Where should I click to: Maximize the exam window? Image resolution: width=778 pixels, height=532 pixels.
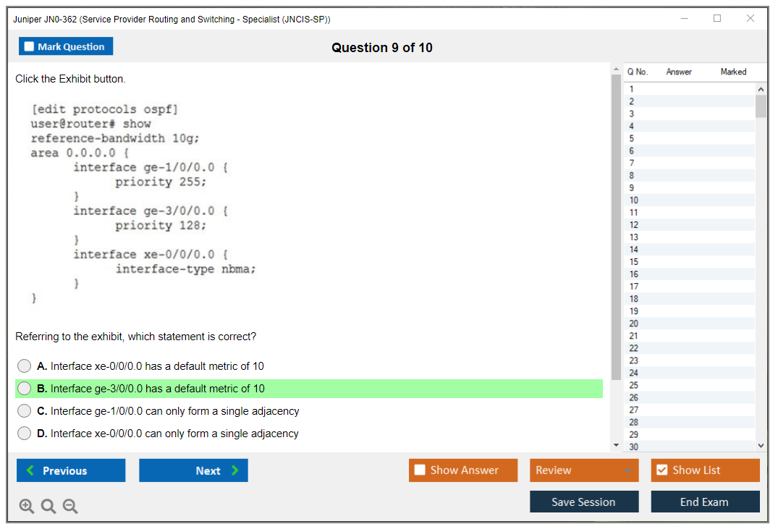click(x=717, y=19)
